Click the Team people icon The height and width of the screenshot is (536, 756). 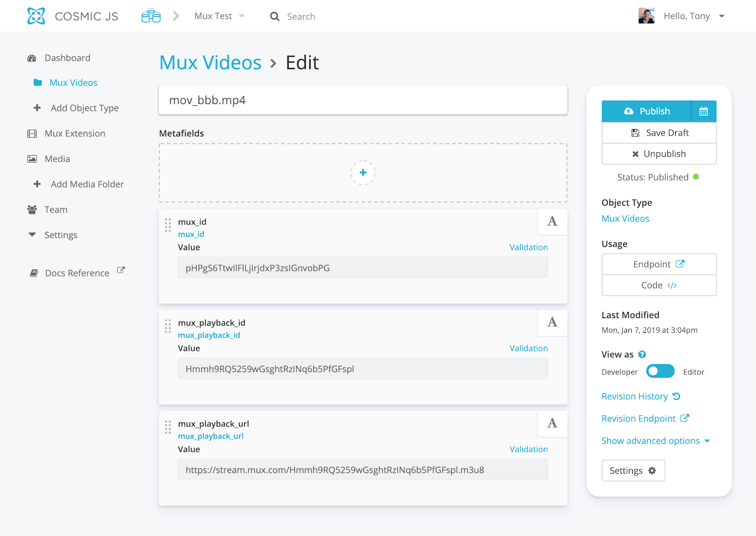32,209
